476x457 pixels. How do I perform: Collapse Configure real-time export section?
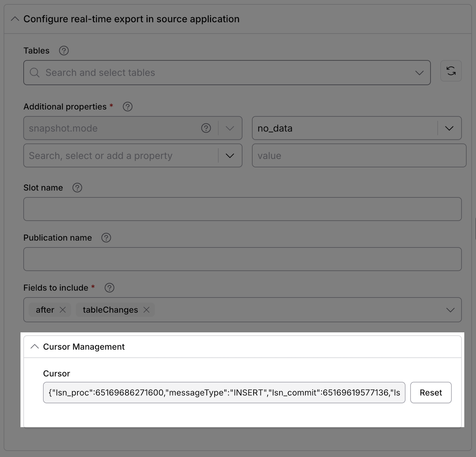pyautogui.click(x=15, y=19)
